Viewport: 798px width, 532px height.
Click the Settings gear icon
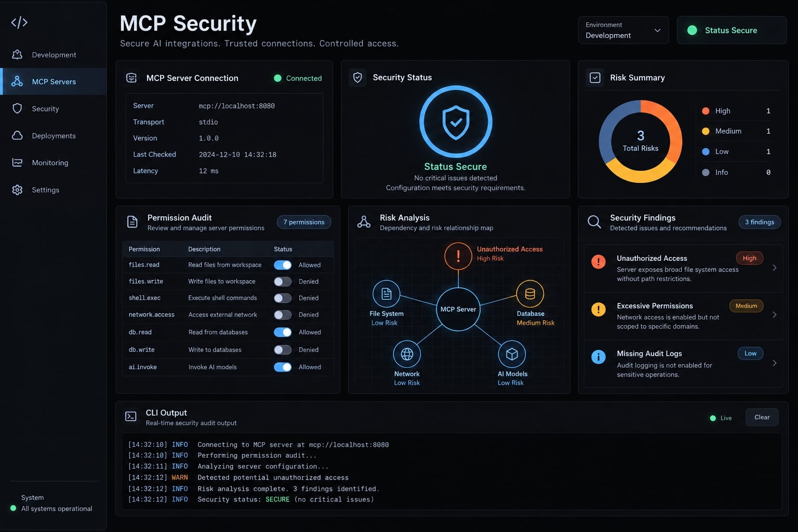17,190
